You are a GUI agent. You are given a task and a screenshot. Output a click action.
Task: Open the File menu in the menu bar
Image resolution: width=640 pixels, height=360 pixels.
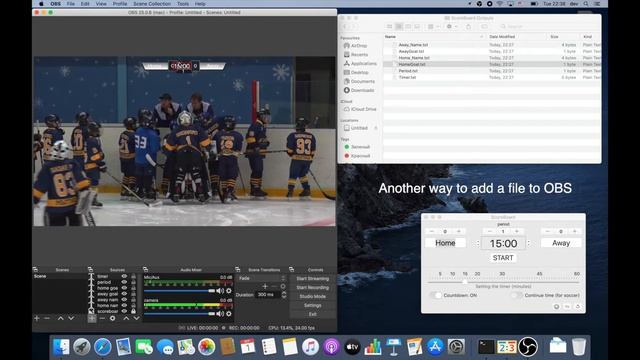71,4
